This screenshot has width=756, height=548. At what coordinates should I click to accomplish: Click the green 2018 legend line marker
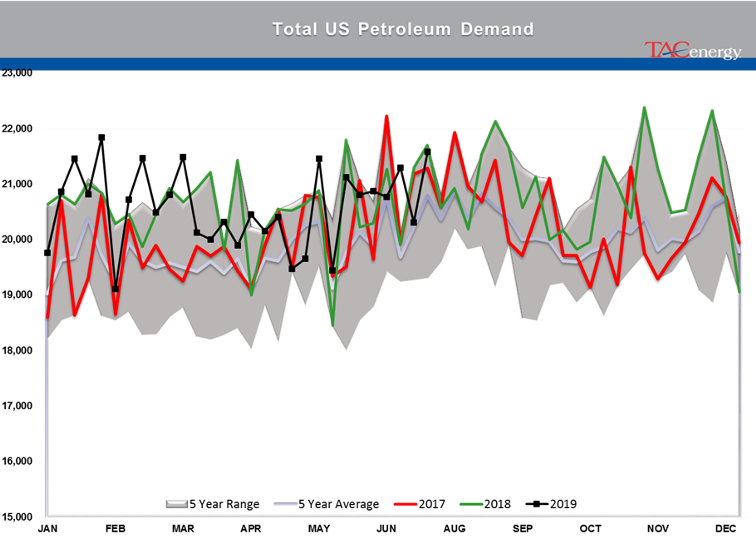coord(471,504)
